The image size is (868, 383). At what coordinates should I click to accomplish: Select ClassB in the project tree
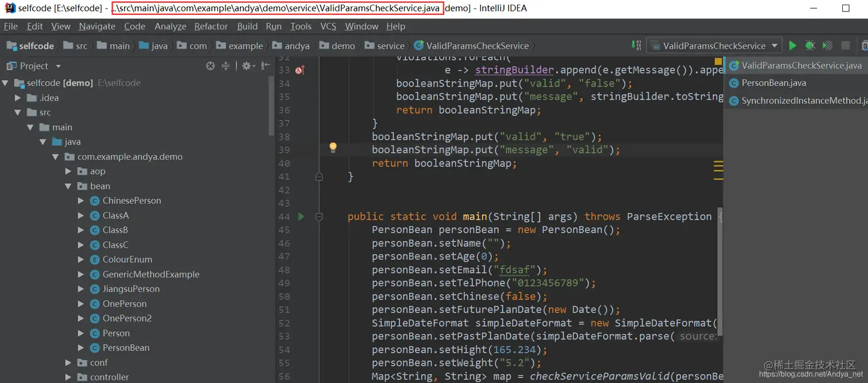pyautogui.click(x=115, y=230)
